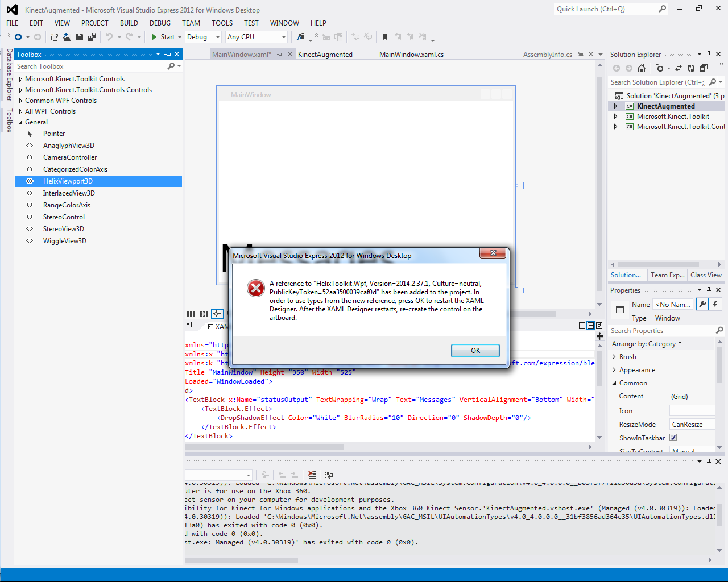Screen dimensions: 728x582
Task: Click the Navigate Backward toolbar arrow
Action: [x=18, y=37]
